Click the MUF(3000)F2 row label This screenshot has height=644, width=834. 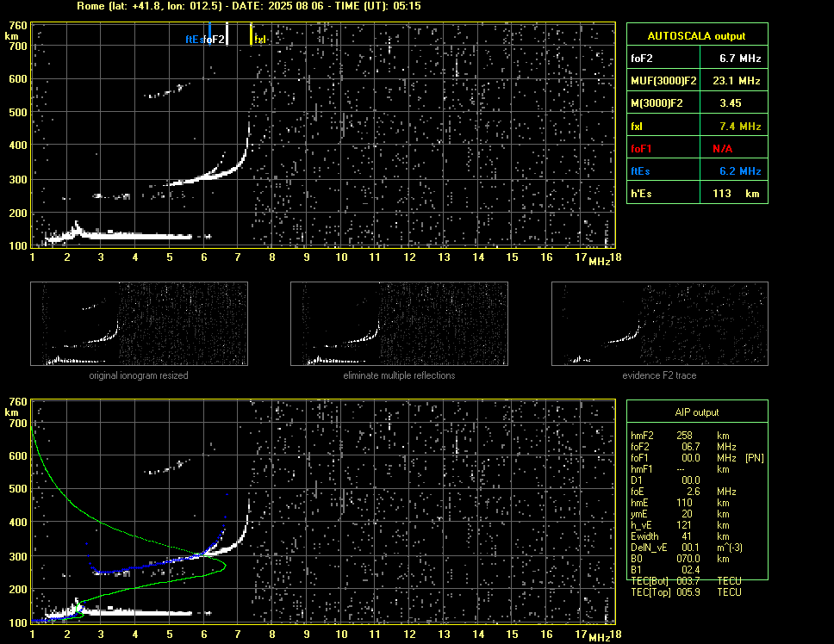tap(663, 81)
